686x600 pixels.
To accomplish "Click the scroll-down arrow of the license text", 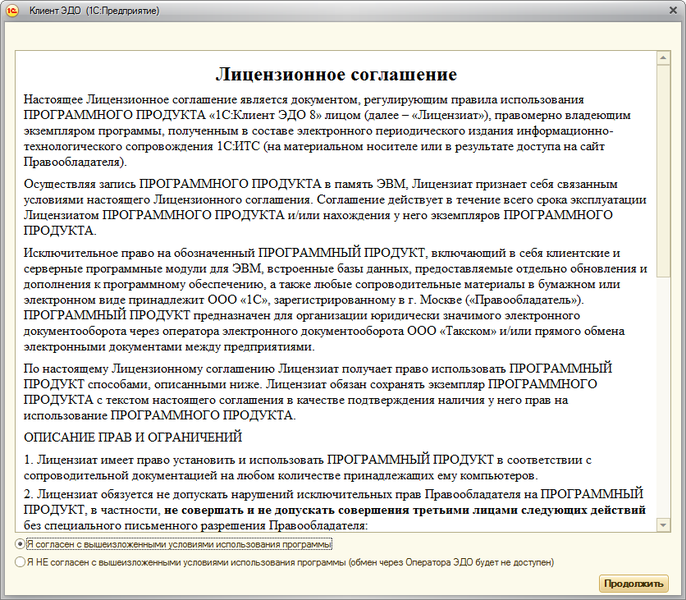I will [663, 525].
